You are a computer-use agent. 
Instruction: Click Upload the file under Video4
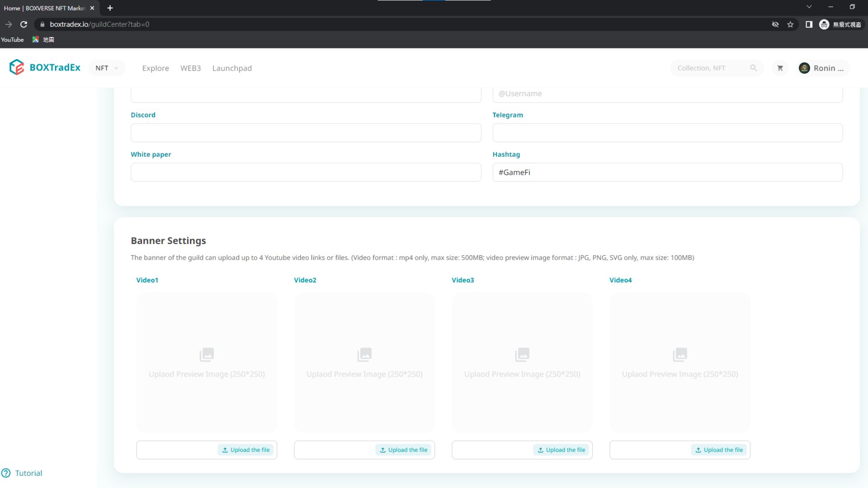[719, 450]
